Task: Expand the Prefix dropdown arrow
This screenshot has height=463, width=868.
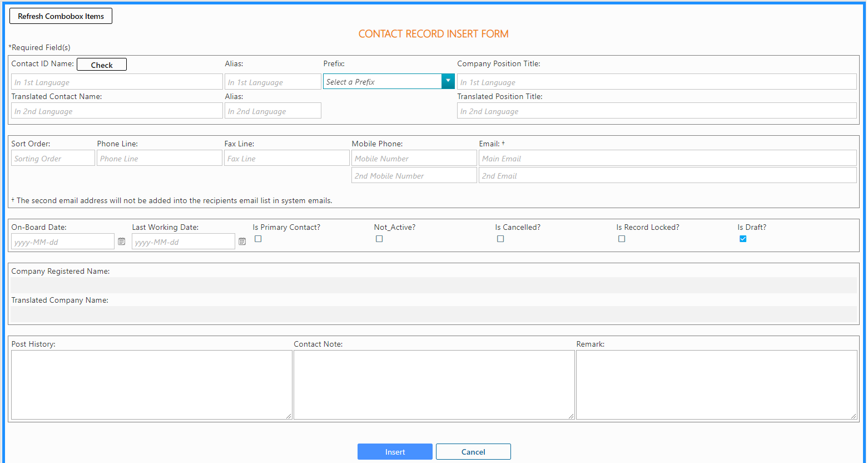Action: [448, 81]
